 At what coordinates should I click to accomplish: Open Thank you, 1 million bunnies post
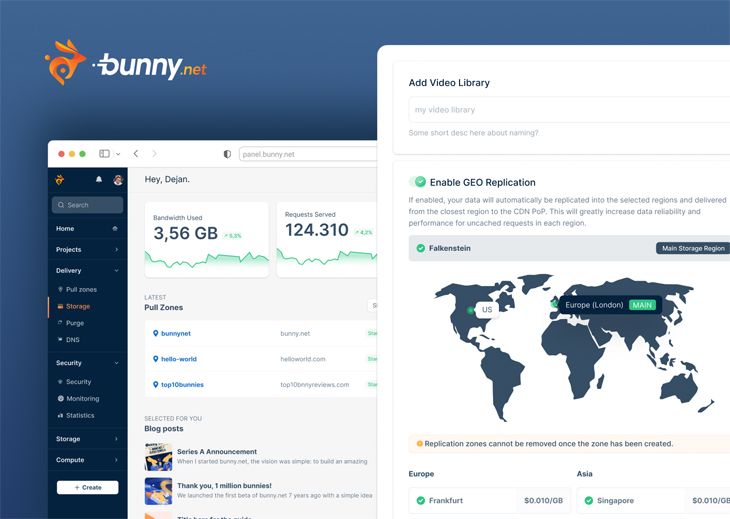pyautogui.click(x=224, y=485)
